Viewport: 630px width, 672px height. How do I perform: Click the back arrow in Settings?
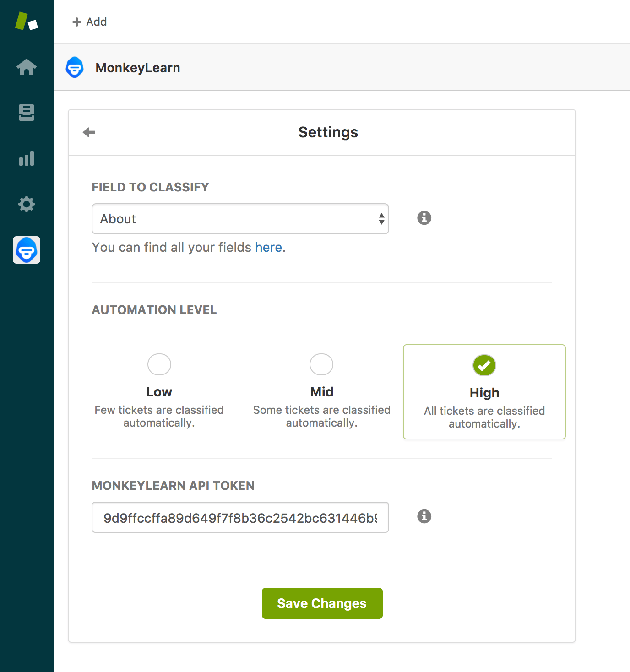[x=89, y=132]
